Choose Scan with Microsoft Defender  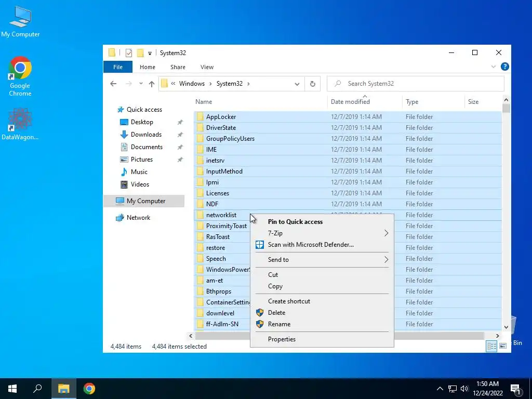point(322,245)
